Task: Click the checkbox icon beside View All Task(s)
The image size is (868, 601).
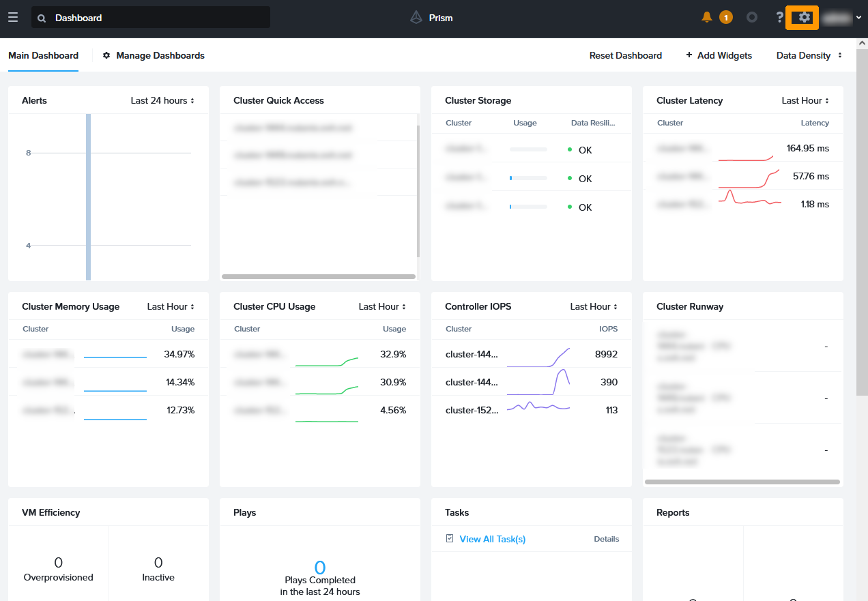Action: click(x=450, y=538)
